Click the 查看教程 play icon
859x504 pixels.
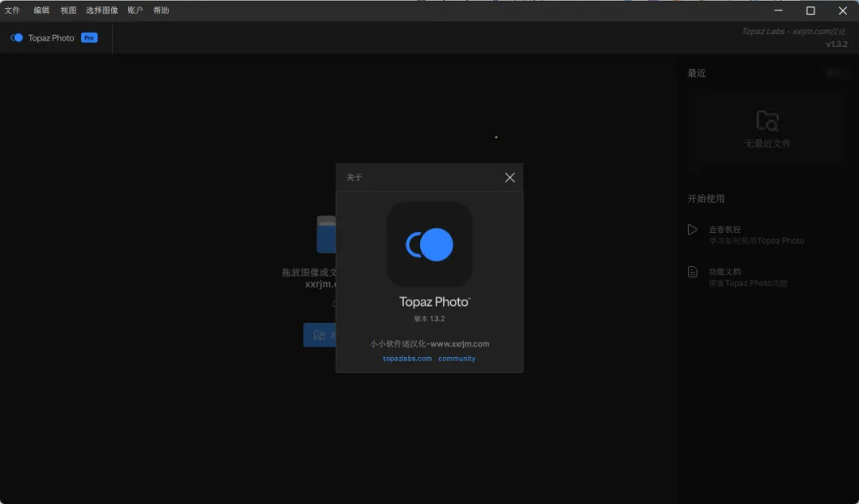tap(693, 230)
